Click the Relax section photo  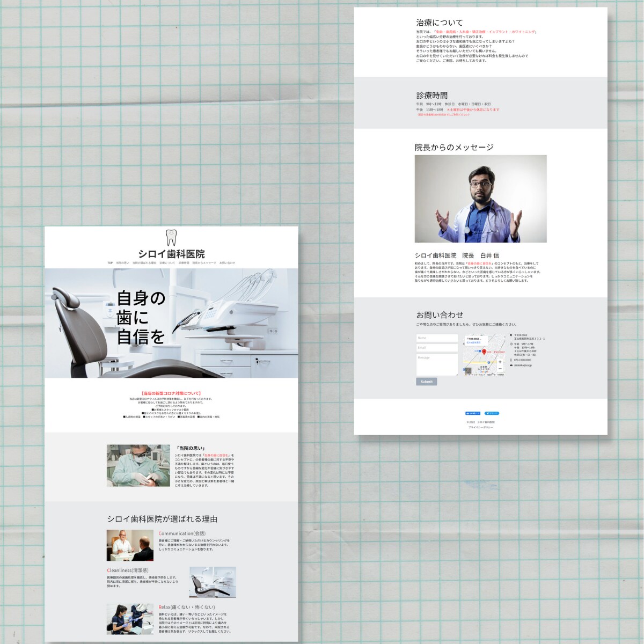tap(130, 619)
